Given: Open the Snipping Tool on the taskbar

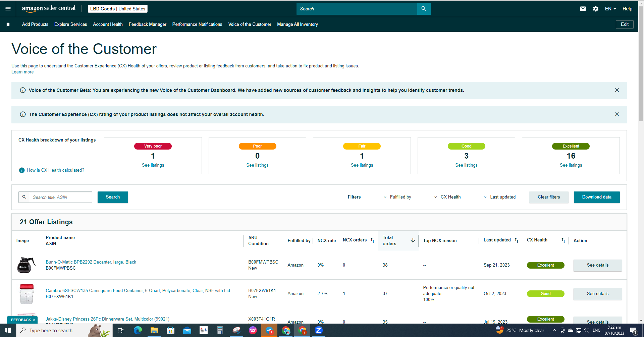Looking at the screenshot, I should pos(236,331).
